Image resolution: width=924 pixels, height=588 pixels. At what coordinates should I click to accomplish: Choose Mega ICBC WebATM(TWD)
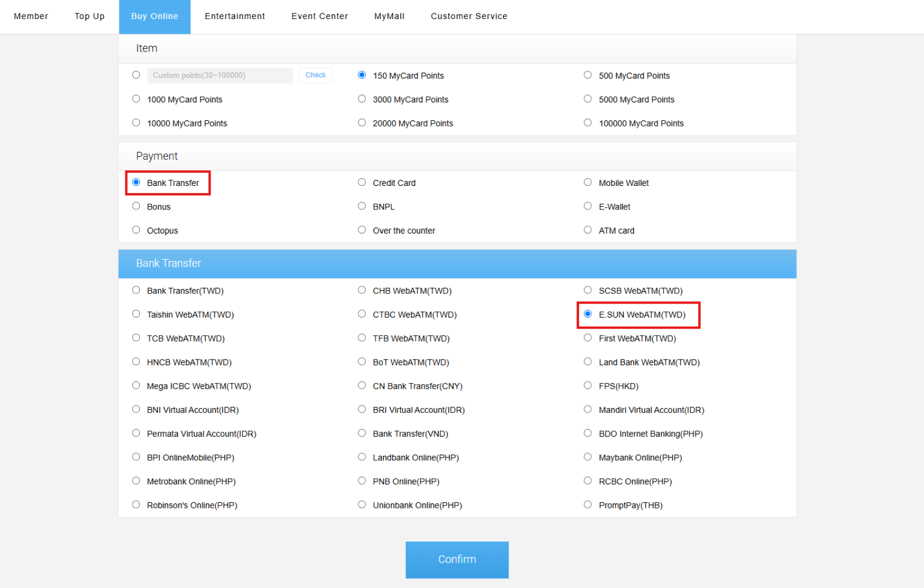point(136,385)
